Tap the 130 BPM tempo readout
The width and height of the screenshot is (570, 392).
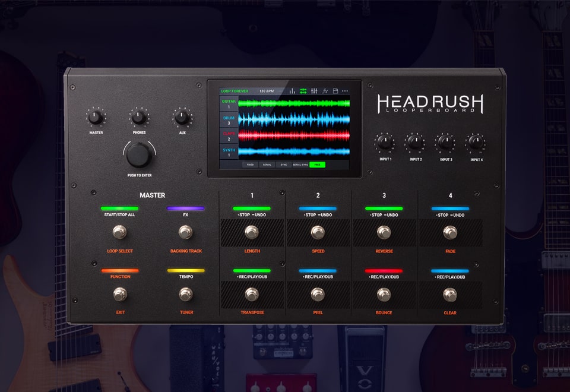click(267, 91)
